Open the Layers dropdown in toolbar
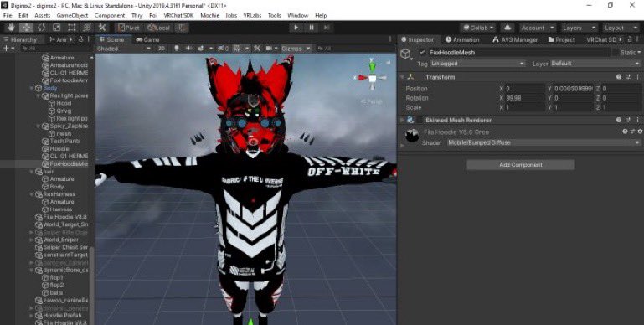This screenshot has width=644, height=325. 579,28
